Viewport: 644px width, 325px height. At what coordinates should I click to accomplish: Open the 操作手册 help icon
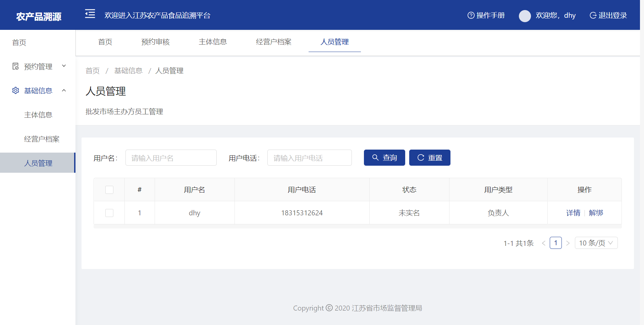[471, 15]
